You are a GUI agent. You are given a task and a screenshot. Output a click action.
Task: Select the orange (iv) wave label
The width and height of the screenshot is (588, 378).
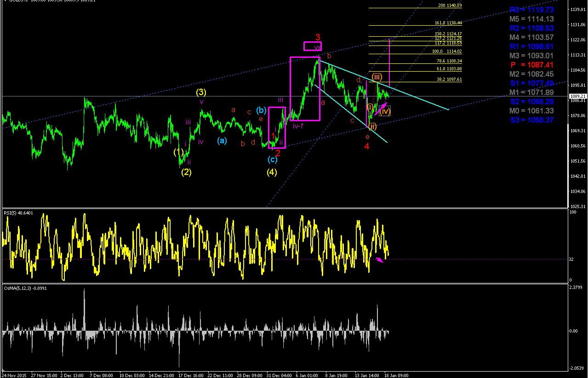point(385,111)
